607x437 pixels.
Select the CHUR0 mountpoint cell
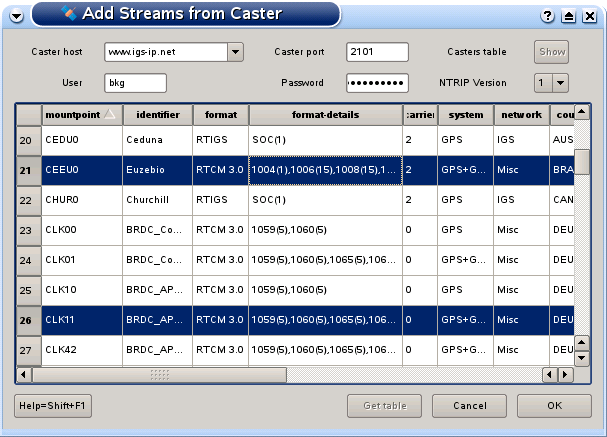point(80,200)
